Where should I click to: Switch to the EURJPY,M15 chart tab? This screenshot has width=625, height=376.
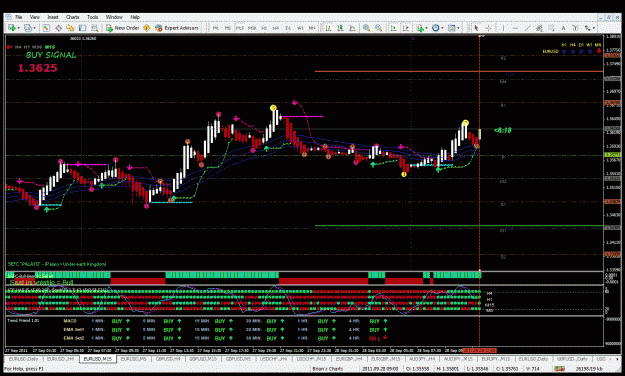coord(496,359)
